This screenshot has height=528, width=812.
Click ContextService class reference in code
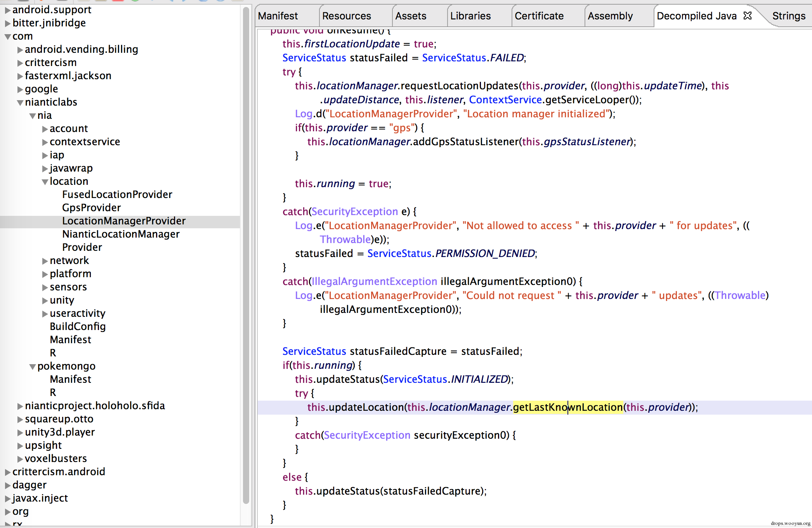(505, 100)
